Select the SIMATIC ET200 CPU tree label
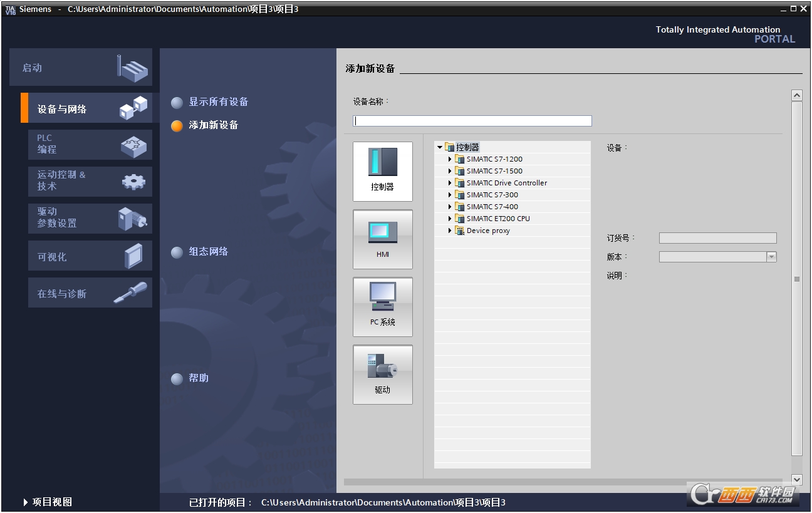The height and width of the screenshot is (513, 812). click(x=498, y=219)
